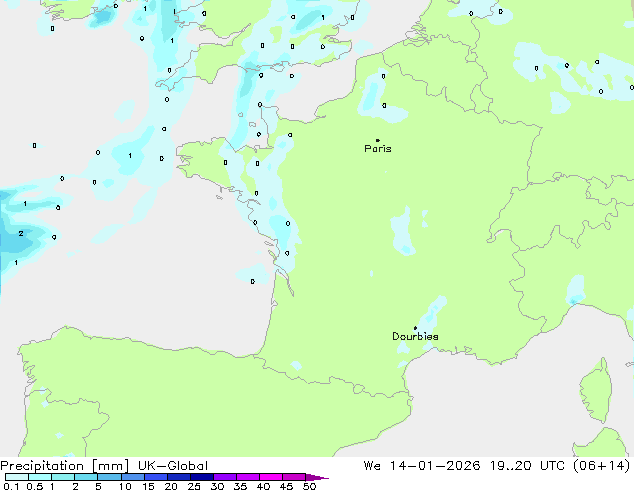Screen dimensions: 634x490
Task: Pick the legend swatch between 25 and 30
Action: (x=201, y=477)
